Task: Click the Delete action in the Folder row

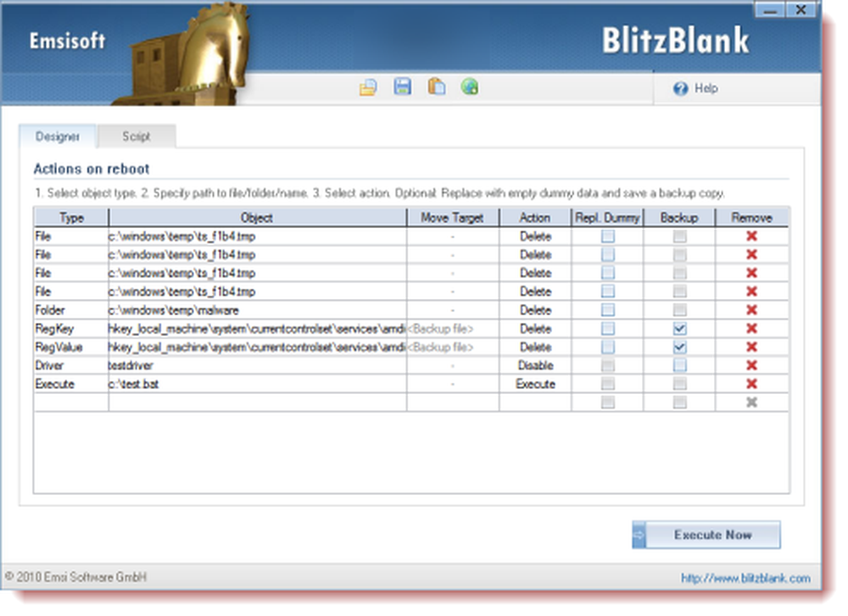Action: point(535,310)
